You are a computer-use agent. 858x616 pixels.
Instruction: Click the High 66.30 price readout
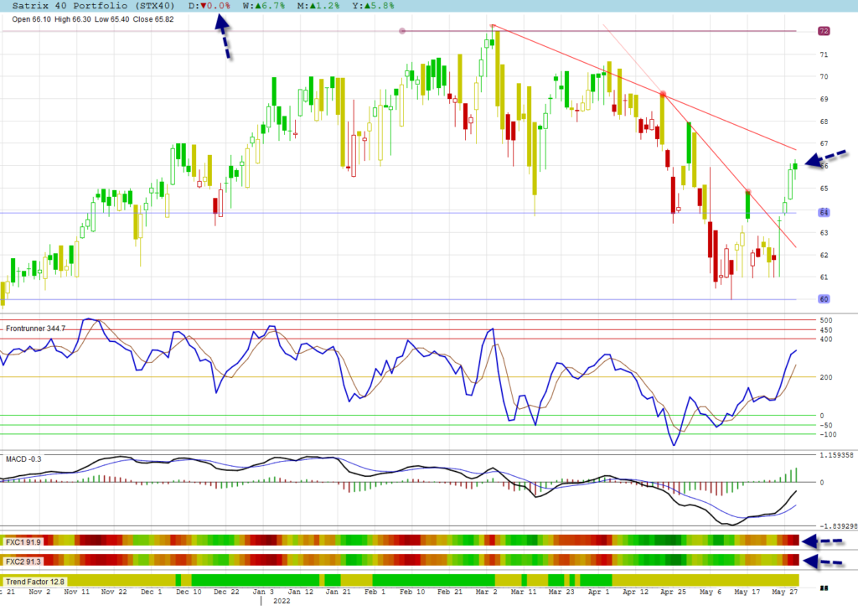click(73, 19)
